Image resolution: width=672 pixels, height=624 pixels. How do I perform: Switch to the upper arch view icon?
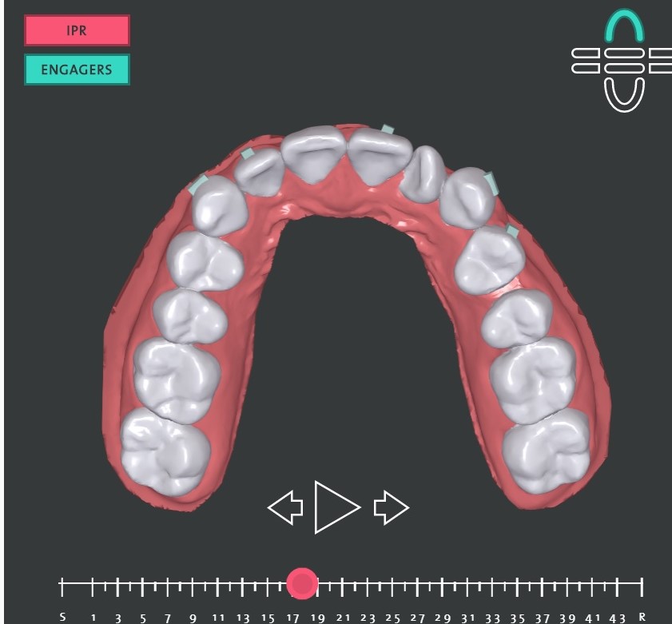[x=624, y=26]
